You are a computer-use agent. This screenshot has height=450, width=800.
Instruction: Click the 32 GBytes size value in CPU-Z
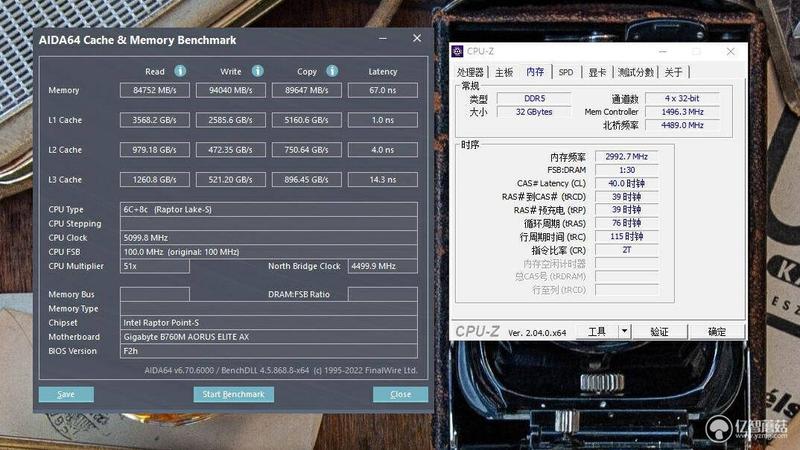pyautogui.click(x=534, y=112)
